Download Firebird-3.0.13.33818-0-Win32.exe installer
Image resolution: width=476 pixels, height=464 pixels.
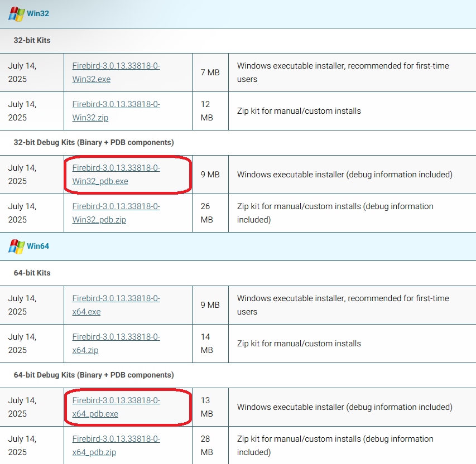point(116,72)
